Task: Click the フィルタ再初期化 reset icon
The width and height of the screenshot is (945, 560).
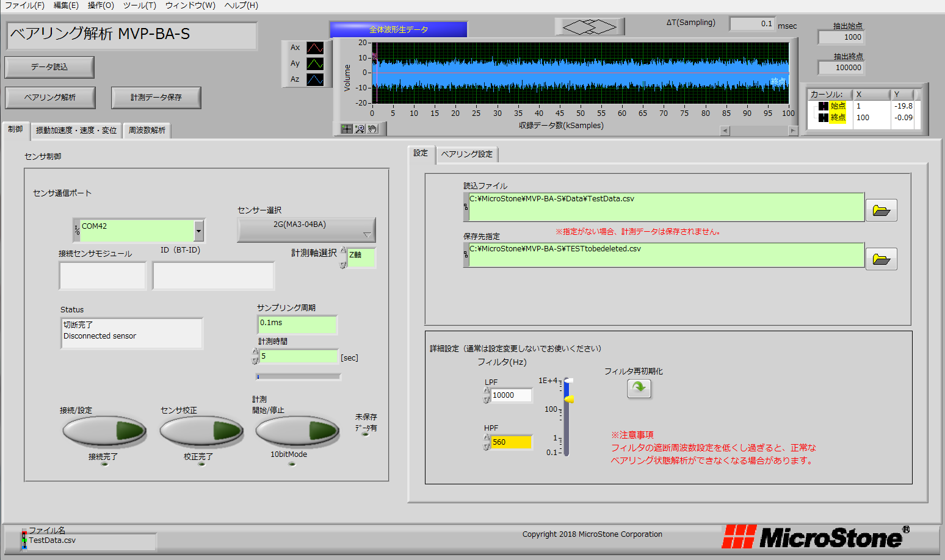Action: point(639,388)
